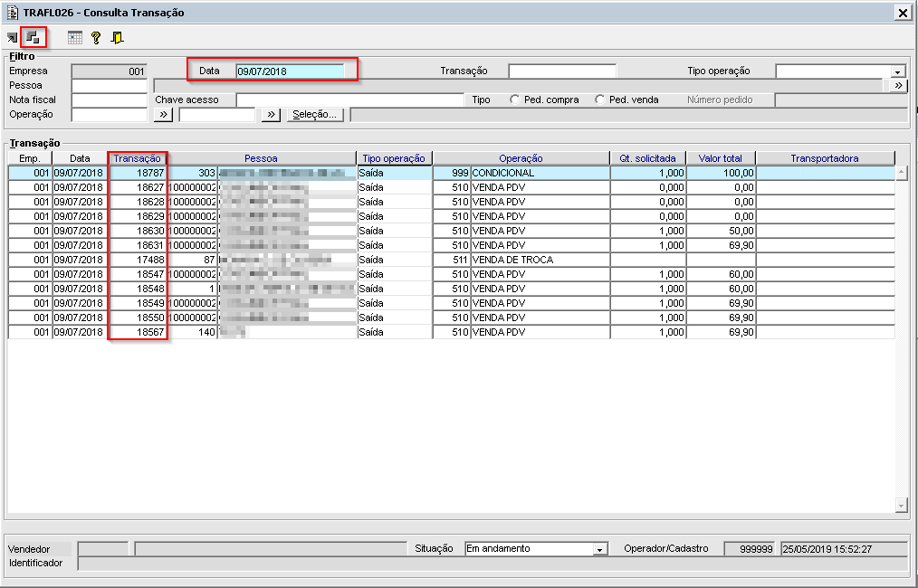Click the yellow question mark help icon
This screenshot has width=918, height=588.
pyautogui.click(x=96, y=38)
